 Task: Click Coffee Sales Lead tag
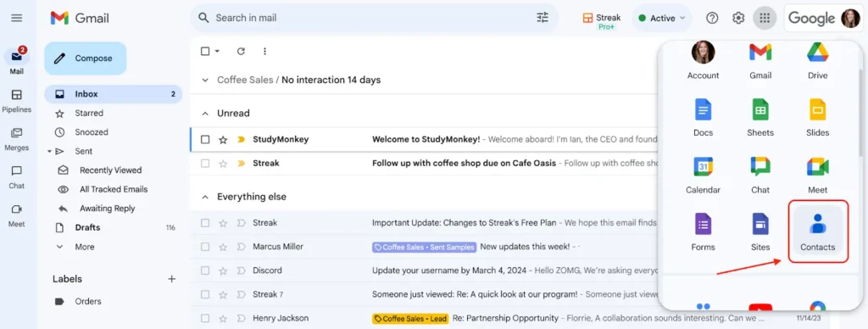point(410,319)
